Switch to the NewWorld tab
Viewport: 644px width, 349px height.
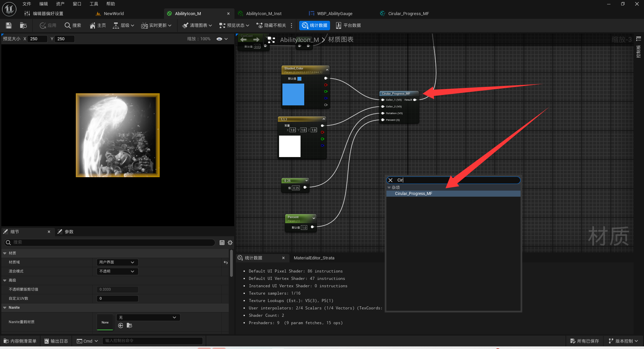110,14
